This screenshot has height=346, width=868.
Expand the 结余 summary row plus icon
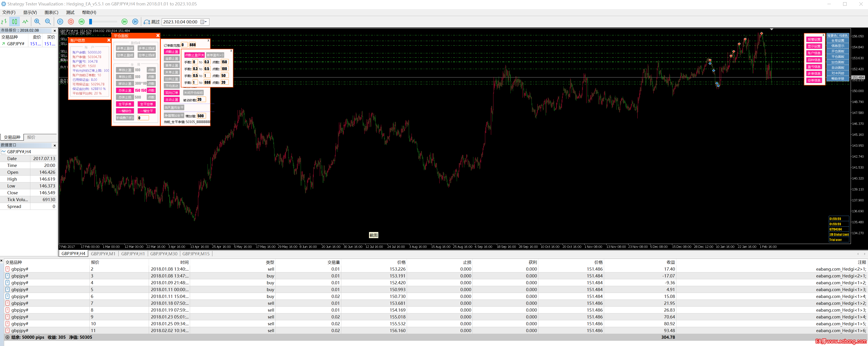click(x=7, y=337)
